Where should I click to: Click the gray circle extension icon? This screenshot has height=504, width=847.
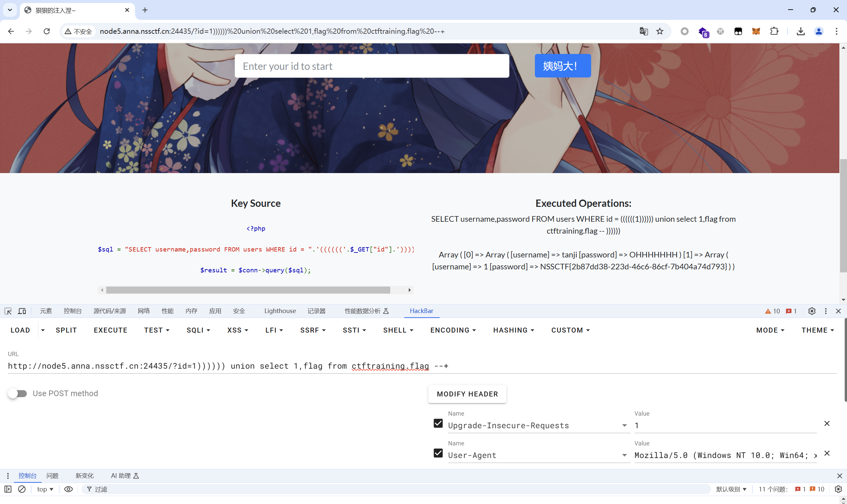coord(685,31)
